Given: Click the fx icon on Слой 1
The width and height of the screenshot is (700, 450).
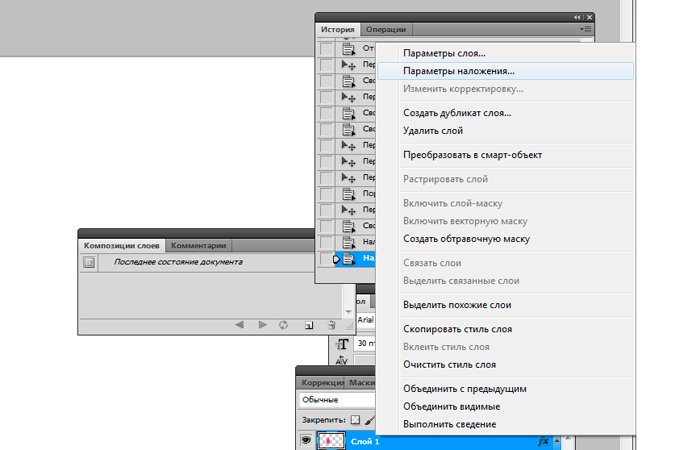Looking at the screenshot, I should pos(543,440).
